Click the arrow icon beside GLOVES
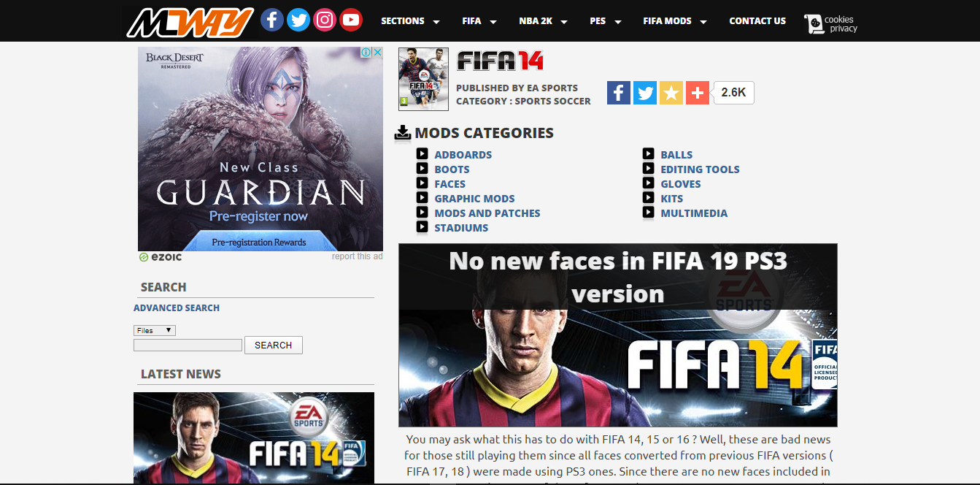Screen dimensions: 980x485 (648, 183)
